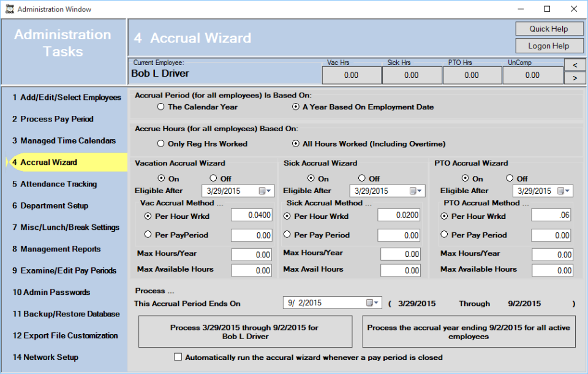This screenshot has width=588, height=374.
Task: Open 2 Process Pay Period task
Action: tap(53, 119)
